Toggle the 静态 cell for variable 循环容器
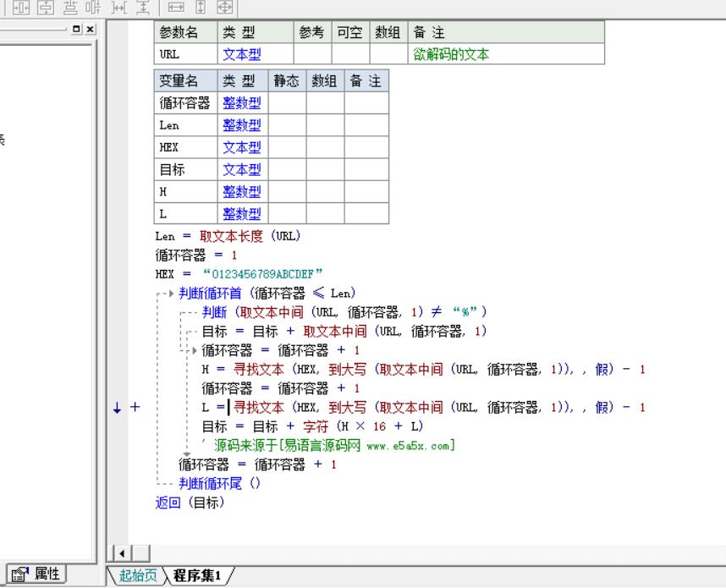726x588 pixels. (287, 102)
